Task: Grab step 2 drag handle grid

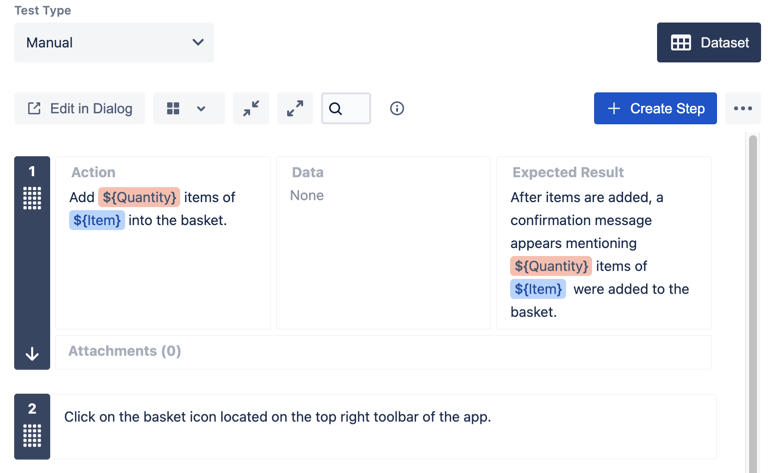Action: point(32,435)
